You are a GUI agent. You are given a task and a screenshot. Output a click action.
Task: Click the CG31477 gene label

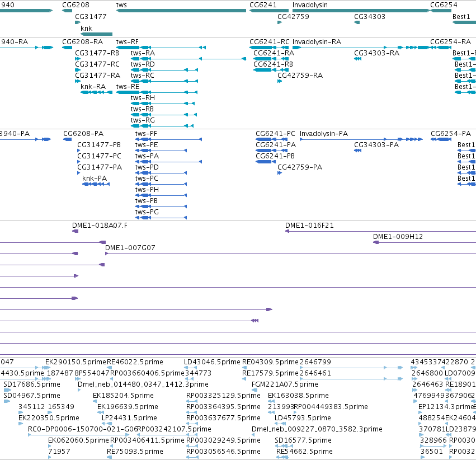pos(91,17)
